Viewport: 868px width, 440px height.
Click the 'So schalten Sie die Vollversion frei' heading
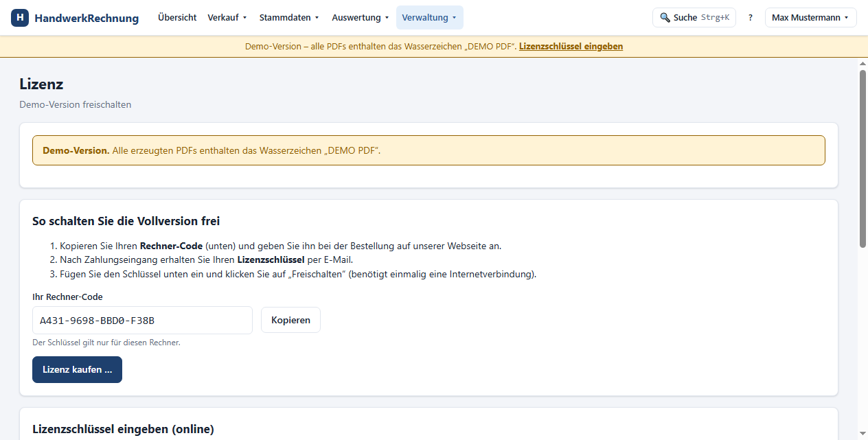(126, 221)
